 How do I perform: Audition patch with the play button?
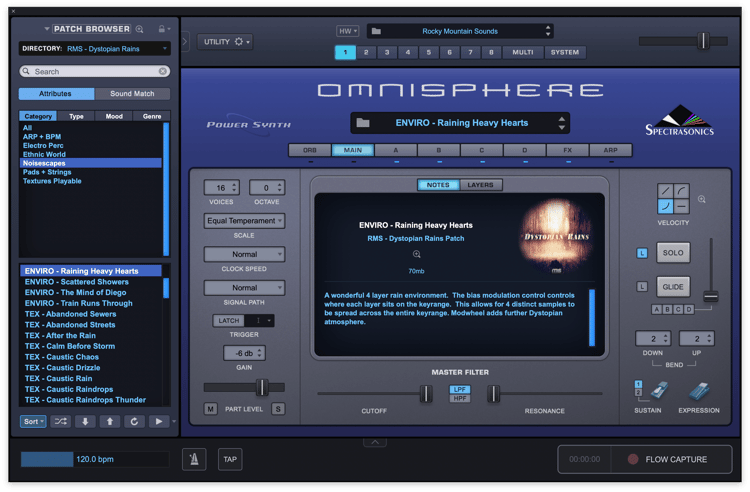pos(158,421)
